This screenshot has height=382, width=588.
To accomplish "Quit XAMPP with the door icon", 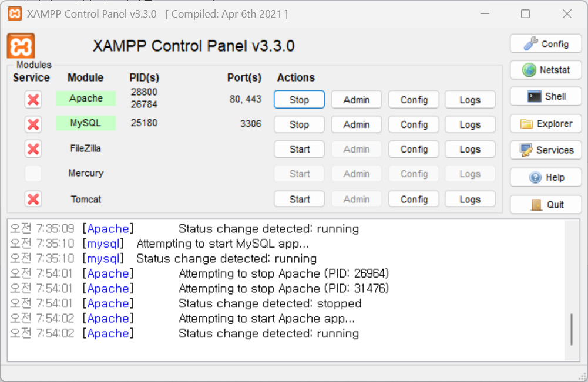I will tap(546, 204).
